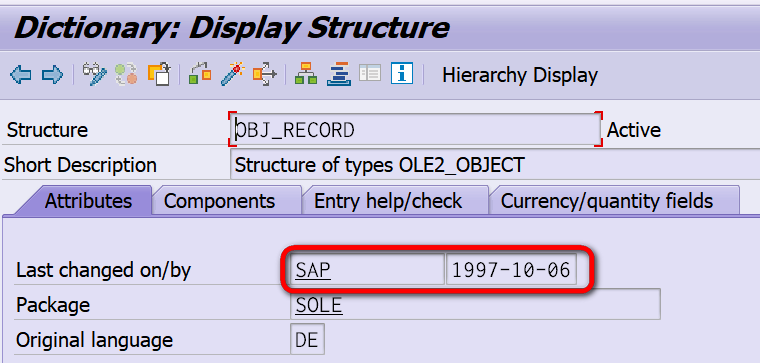Click the Structure name field OBJ_RECORD
Image resolution: width=760 pixels, height=363 pixels.
click(415, 129)
